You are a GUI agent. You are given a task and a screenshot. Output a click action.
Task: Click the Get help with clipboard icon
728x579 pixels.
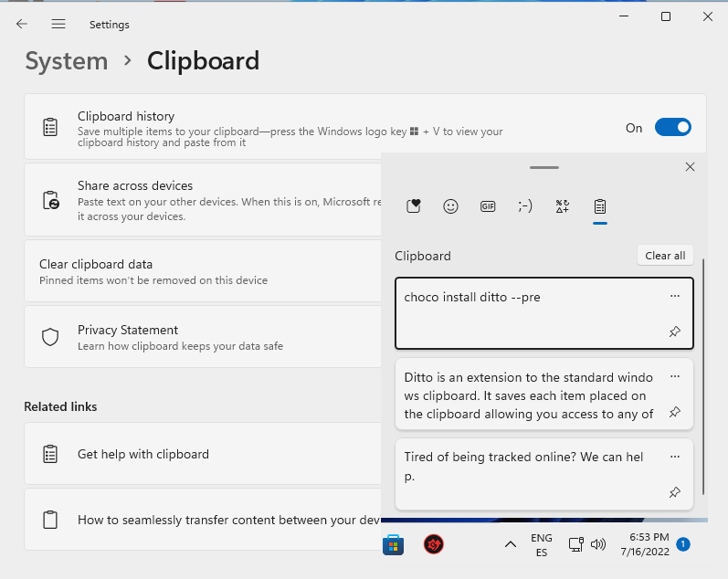tap(50, 454)
